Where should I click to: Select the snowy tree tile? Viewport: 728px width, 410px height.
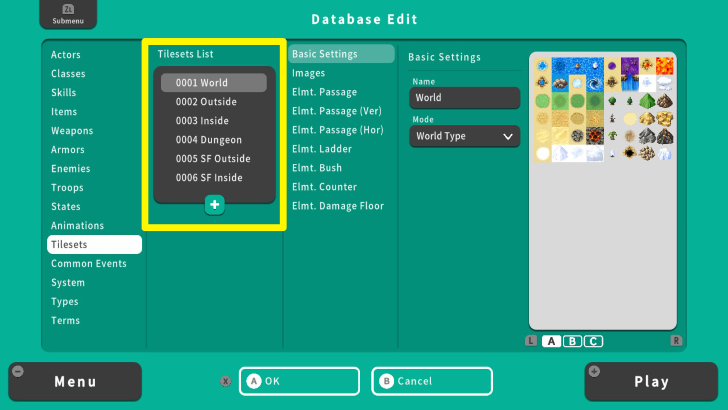(612, 153)
